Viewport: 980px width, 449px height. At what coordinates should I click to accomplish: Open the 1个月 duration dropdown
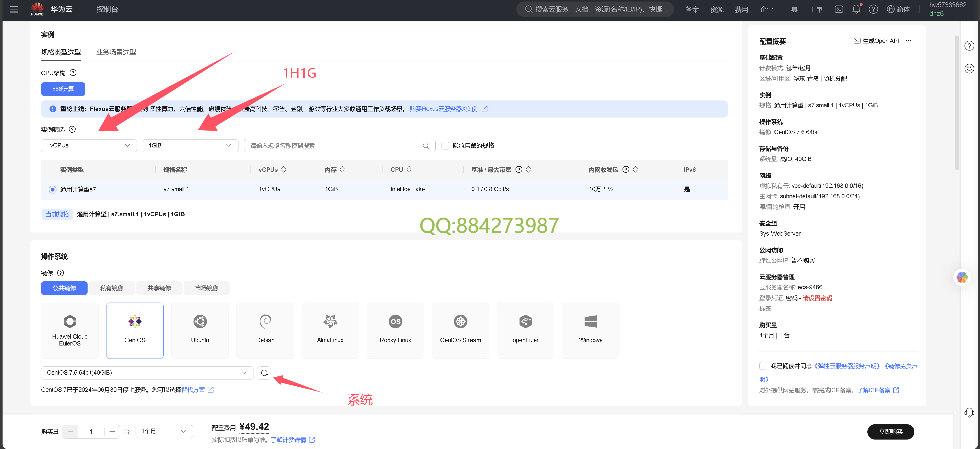pyautogui.click(x=164, y=431)
